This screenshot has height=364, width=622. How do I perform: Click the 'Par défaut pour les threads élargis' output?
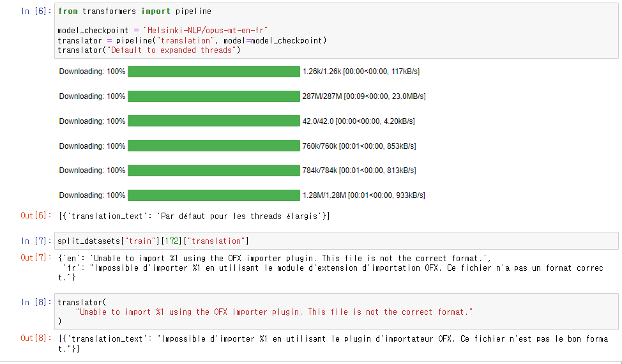click(239, 216)
